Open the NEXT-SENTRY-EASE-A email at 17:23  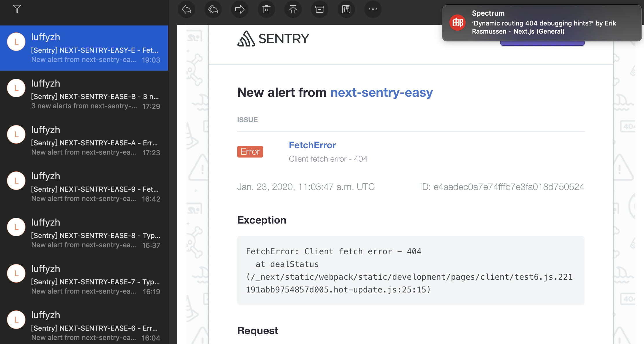tap(84, 141)
